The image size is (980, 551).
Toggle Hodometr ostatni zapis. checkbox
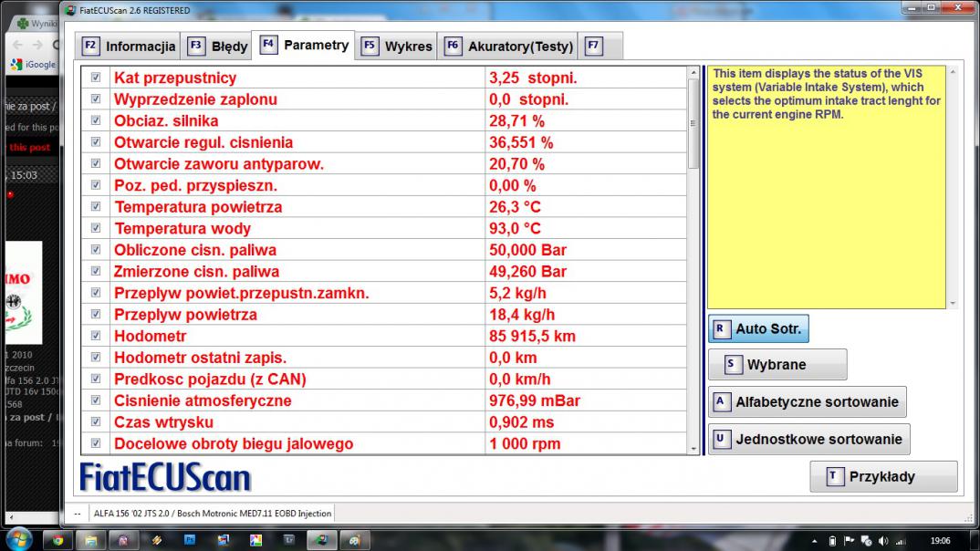[96, 358]
